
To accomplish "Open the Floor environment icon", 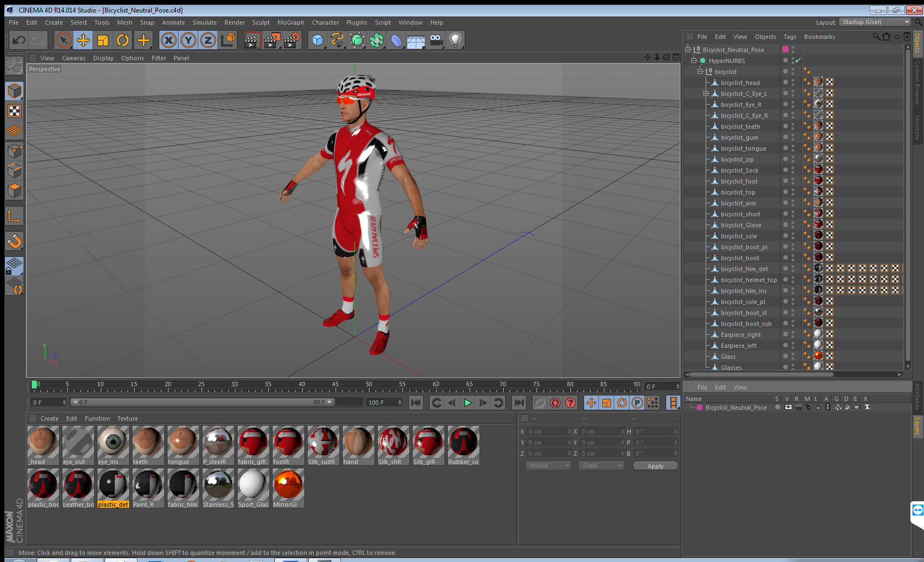I will click(416, 40).
